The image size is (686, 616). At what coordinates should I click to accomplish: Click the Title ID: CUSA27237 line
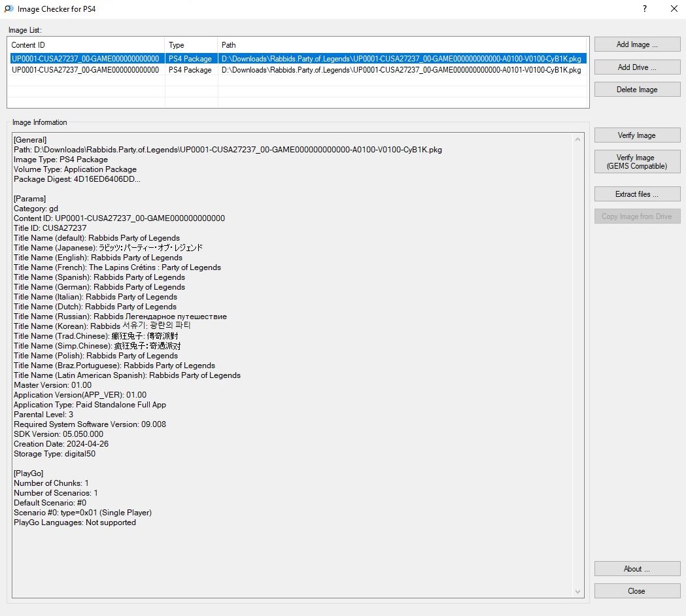pyautogui.click(x=50, y=228)
